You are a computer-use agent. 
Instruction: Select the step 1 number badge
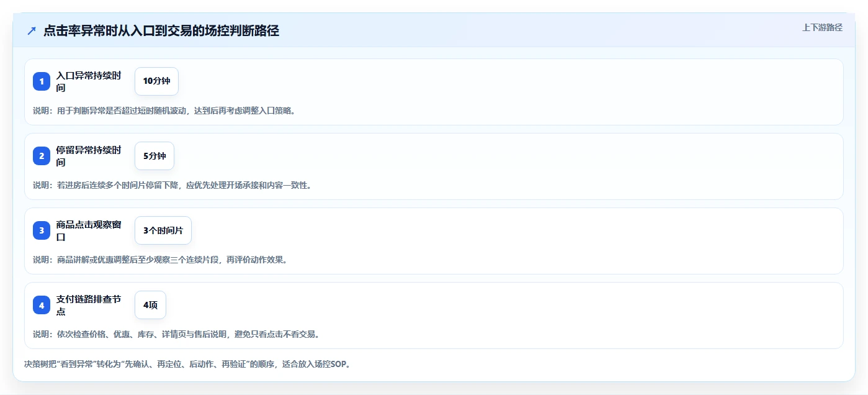pos(42,81)
